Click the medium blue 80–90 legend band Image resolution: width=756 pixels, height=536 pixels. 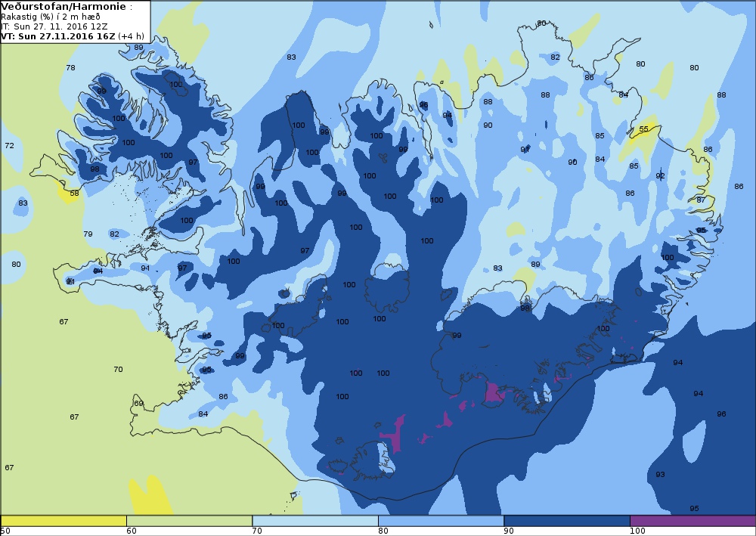click(x=442, y=521)
